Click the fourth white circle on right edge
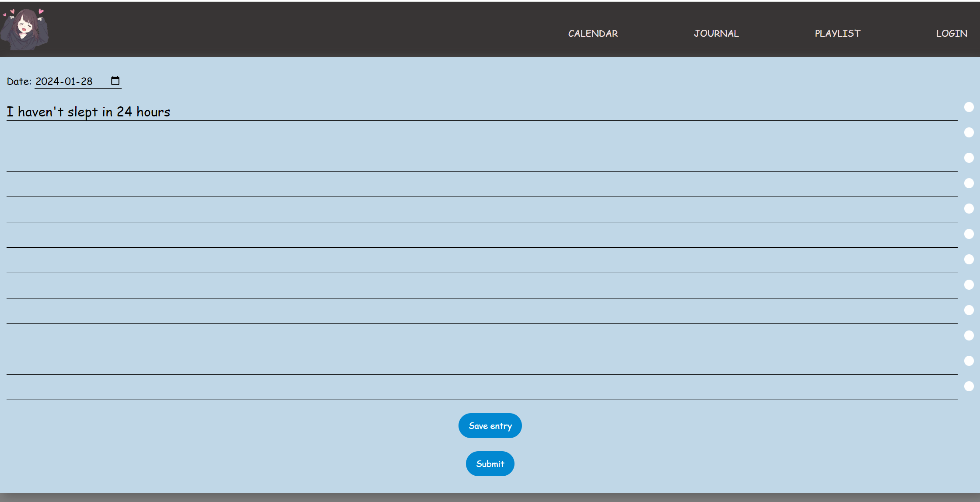 coord(969,183)
